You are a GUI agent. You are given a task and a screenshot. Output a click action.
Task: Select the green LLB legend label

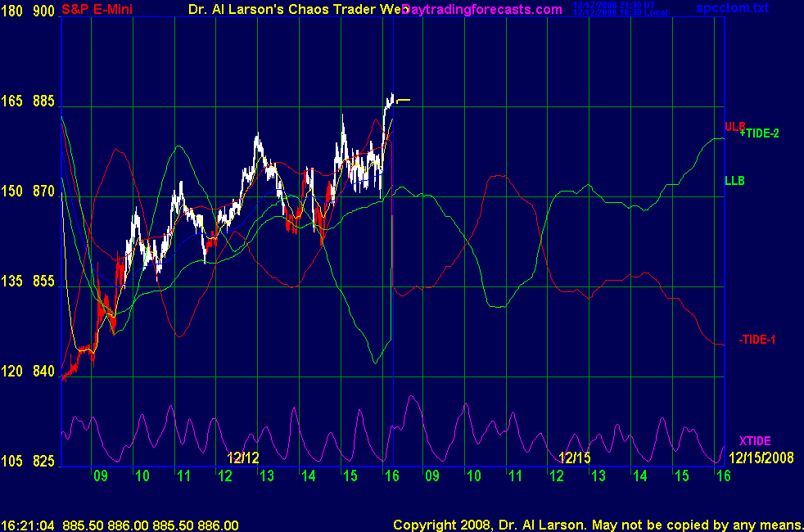[734, 180]
